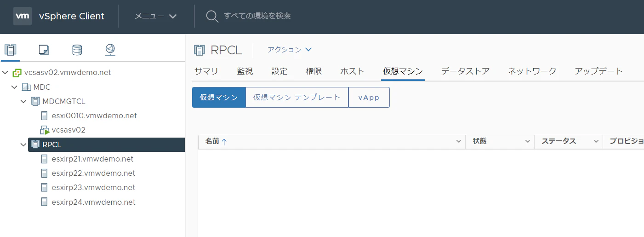Viewport: 644px width, 237px height.
Task: Open the Networking inventory view icon
Action: [110, 49]
